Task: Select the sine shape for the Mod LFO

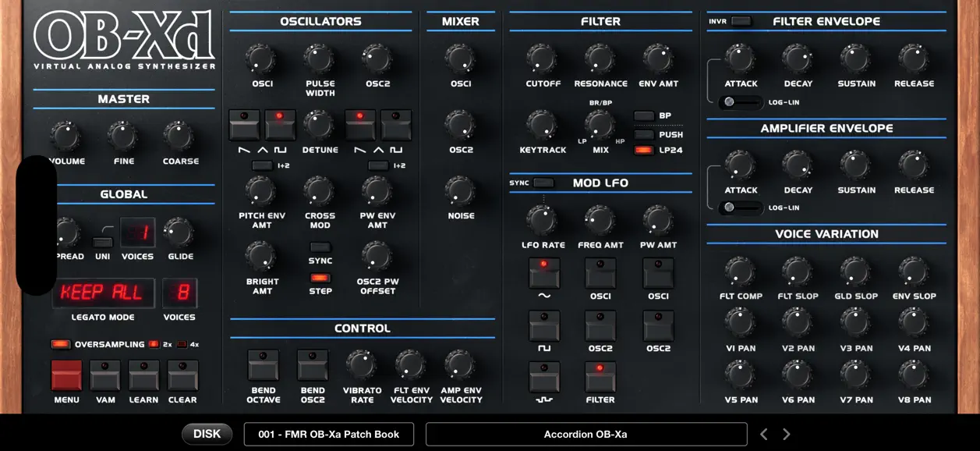Action: [x=544, y=273]
